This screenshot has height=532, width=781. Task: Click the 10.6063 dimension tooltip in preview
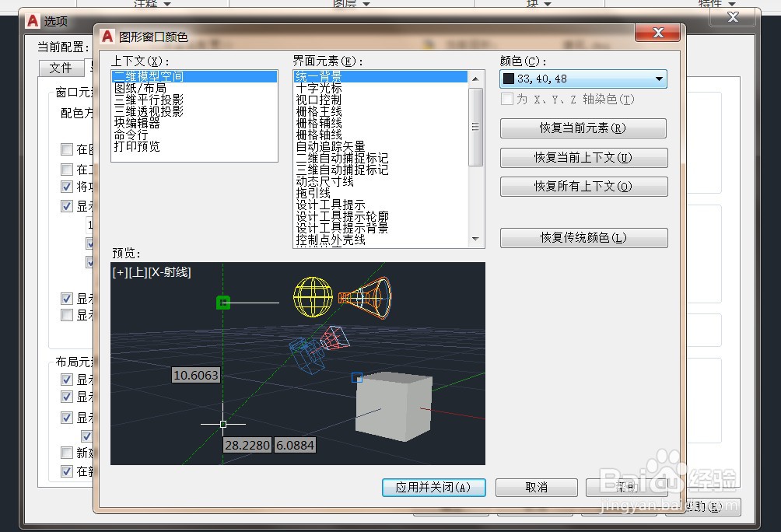pos(196,375)
